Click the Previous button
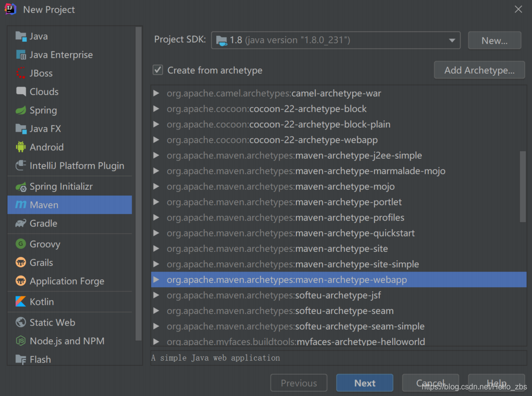The width and height of the screenshot is (532, 396). tap(299, 383)
